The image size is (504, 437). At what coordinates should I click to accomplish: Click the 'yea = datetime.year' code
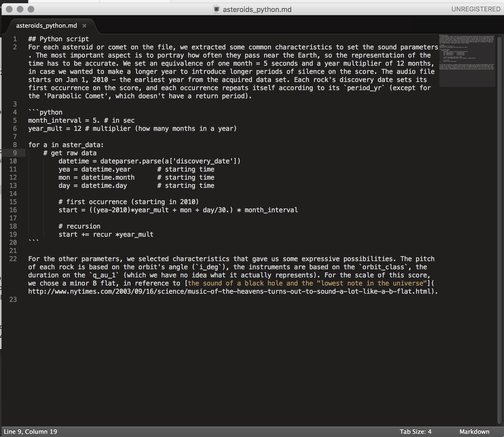point(95,169)
